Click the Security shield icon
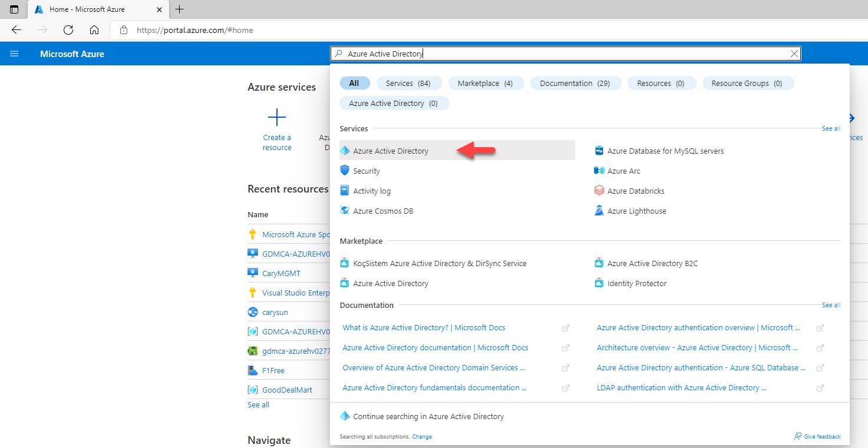 [x=345, y=171]
